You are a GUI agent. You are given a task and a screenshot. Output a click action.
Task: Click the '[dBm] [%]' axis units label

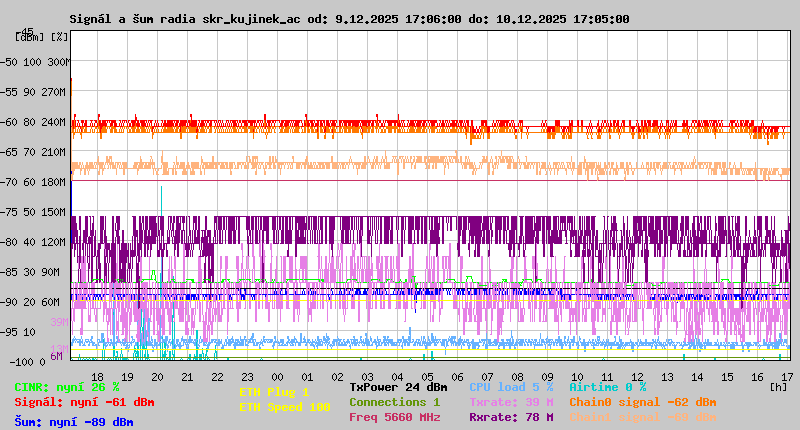tap(43, 37)
